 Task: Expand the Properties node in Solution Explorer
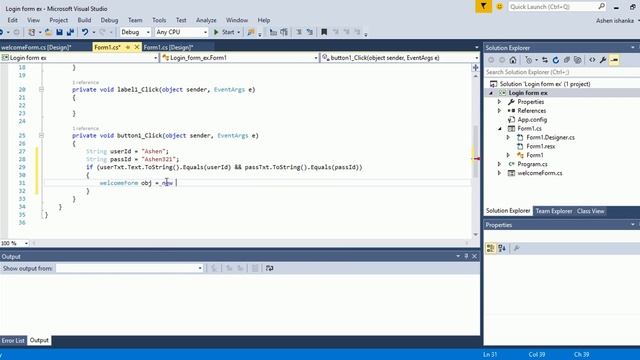[499, 102]
